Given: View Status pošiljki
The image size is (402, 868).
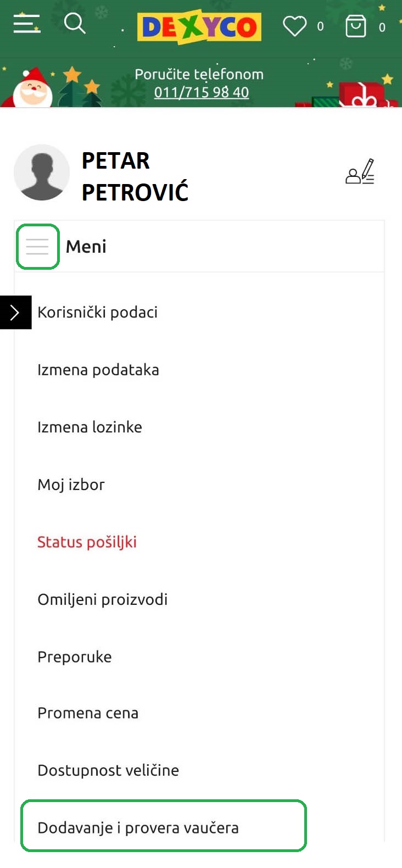Looking at the screenshot, I should pos(87,542).
